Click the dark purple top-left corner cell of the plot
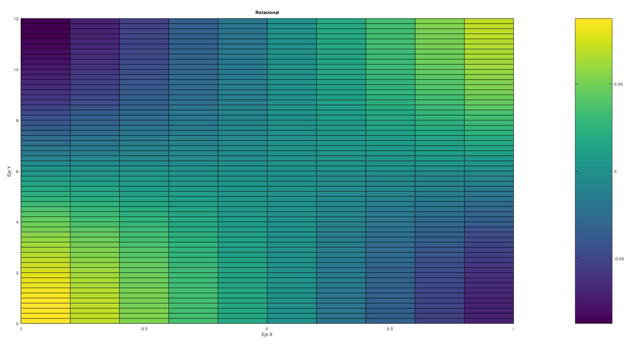This screenshot has height=346, width=644. [46, 21]
